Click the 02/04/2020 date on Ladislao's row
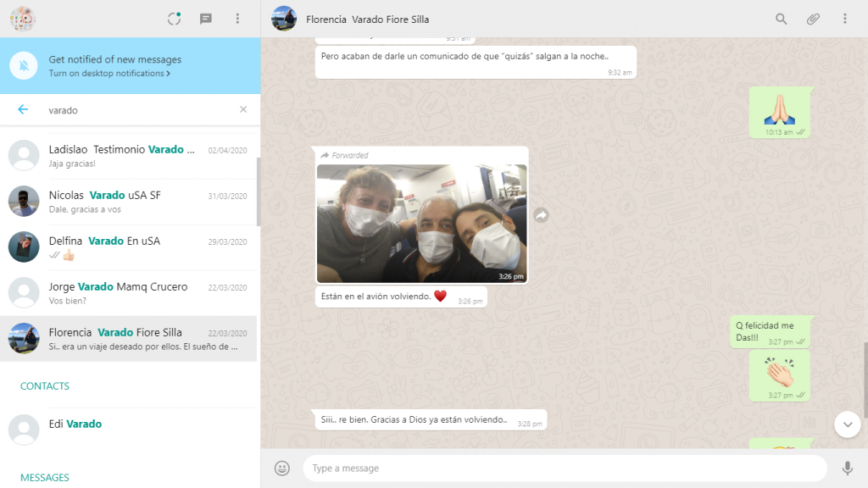The image size is (868, 488). tap(227, 151)
